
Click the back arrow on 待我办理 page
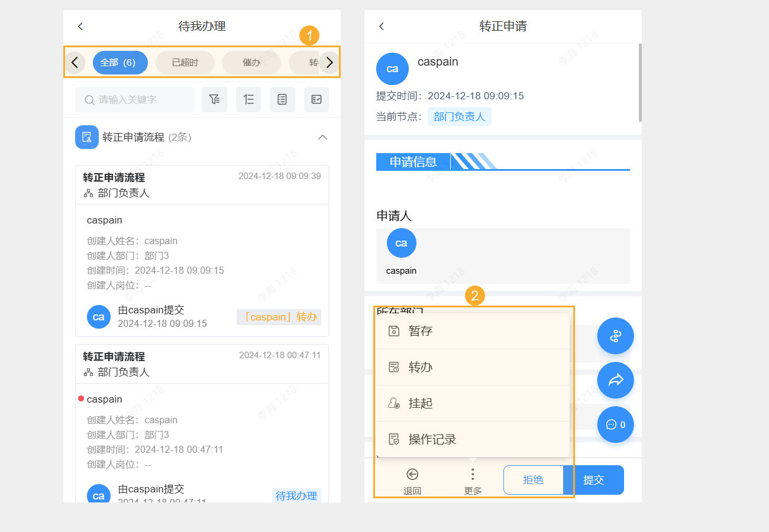[80, 26]
